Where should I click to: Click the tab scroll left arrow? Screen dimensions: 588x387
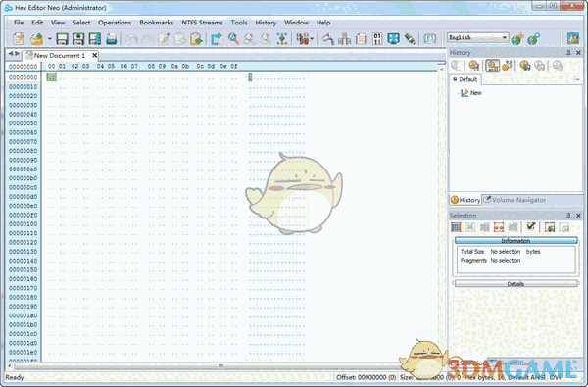[10, 54]
